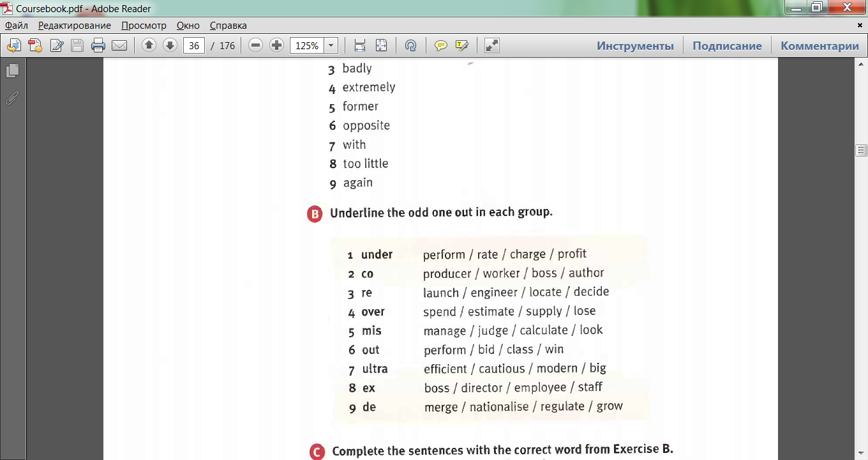868x460 pixels.
Task: Click the word 'opposite' in the list
Action: point(366,126)
